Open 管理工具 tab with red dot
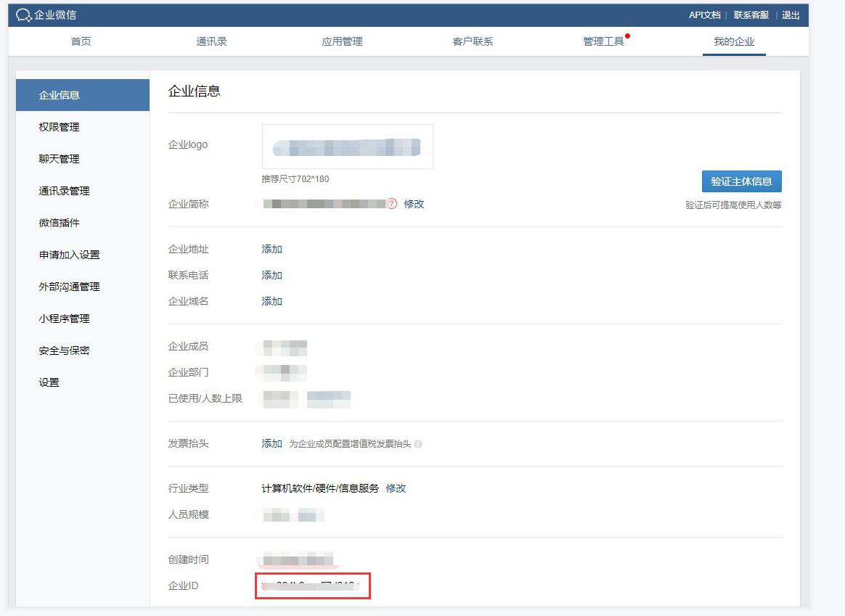 [603, 41]
